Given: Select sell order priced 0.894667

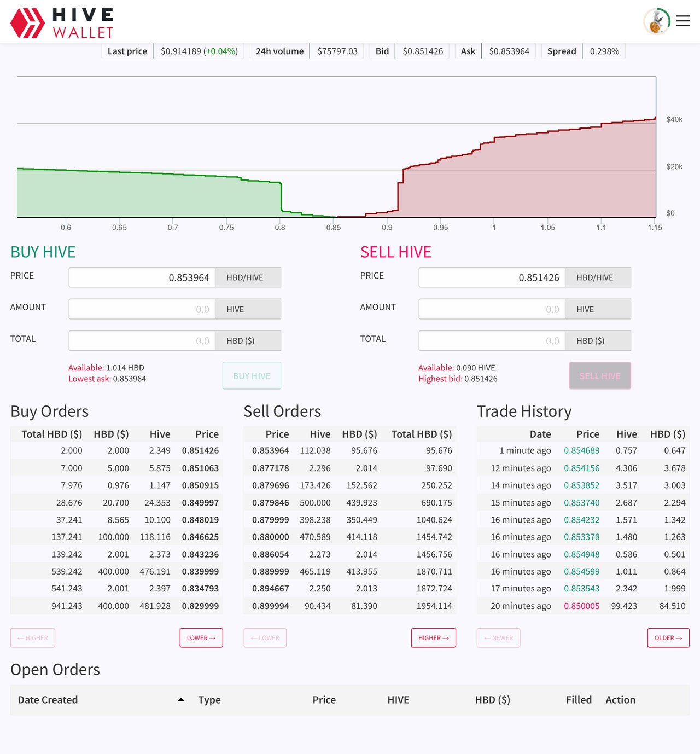Looking at the screenshot, I should tap(350, 588).
